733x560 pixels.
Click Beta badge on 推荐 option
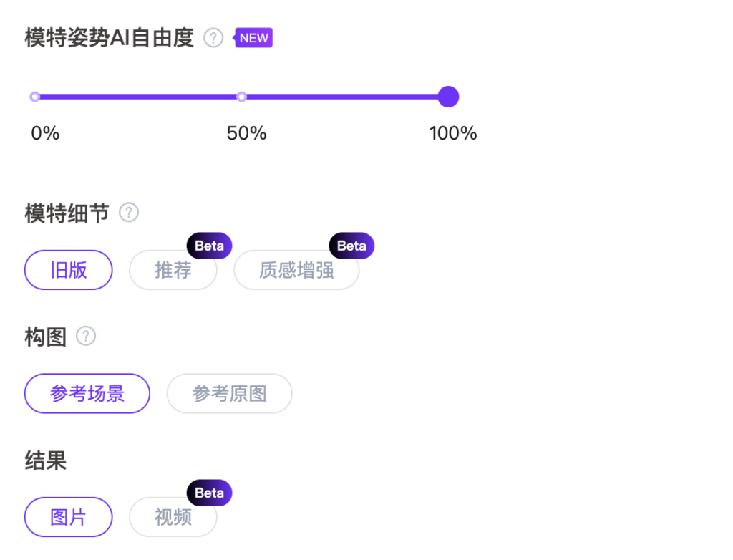point(209,246)
